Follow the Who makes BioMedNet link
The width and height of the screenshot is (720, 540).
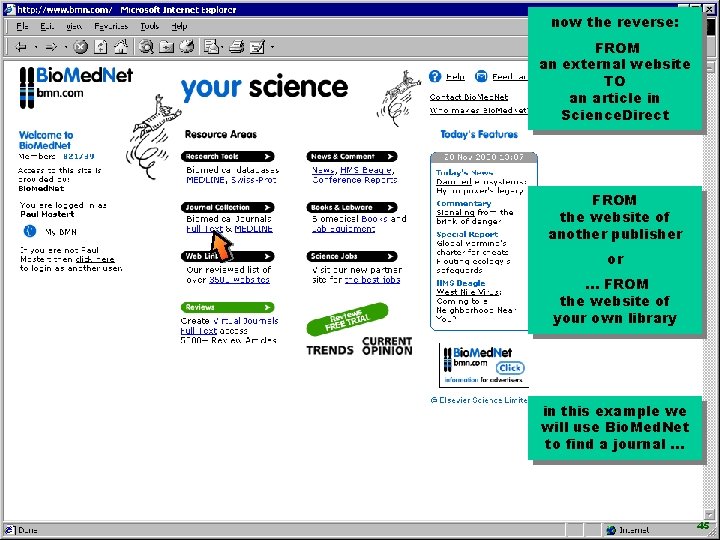pyautogui.click(x=478, y=110)
